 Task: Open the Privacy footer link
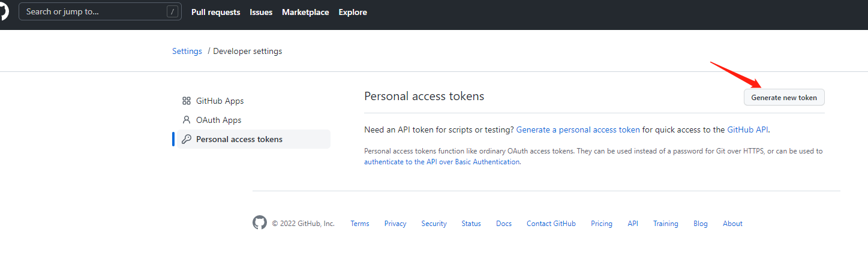[395, 224]
